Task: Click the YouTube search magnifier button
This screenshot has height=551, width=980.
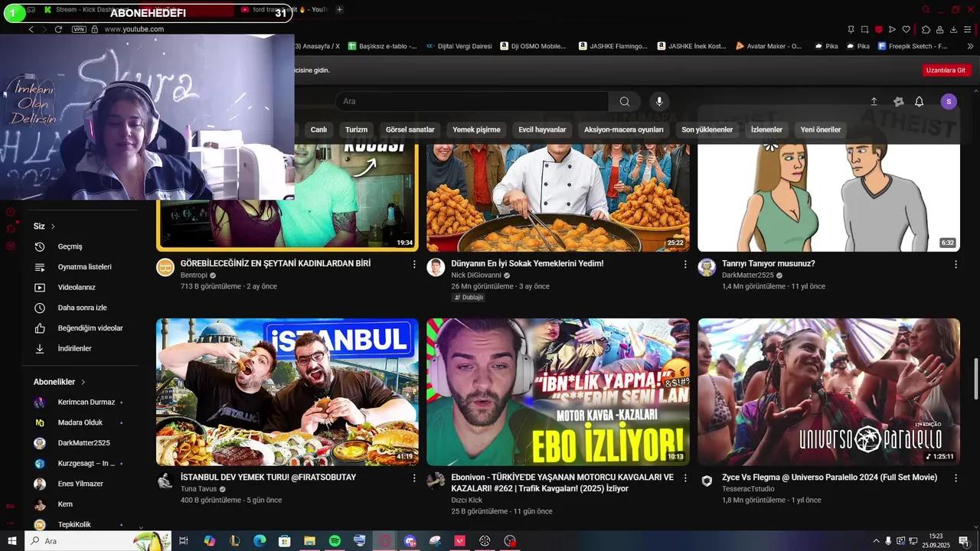Action: click(x=625, y=102)
